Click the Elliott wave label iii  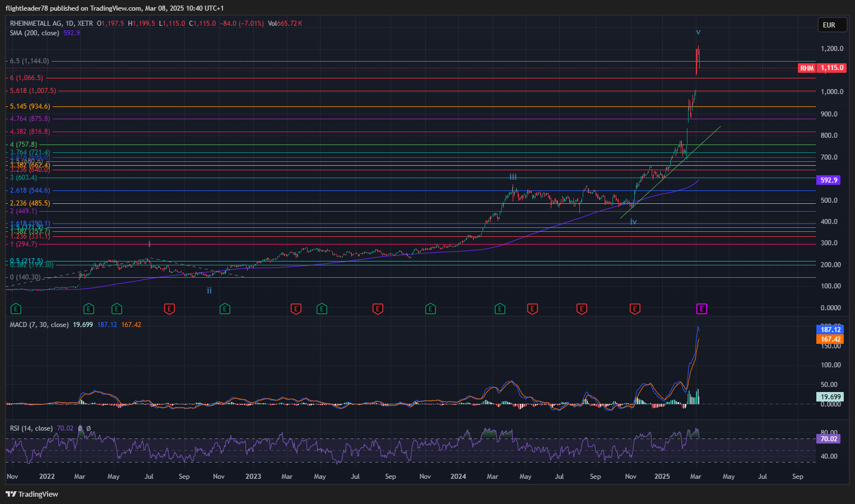[x=513, y=177]
